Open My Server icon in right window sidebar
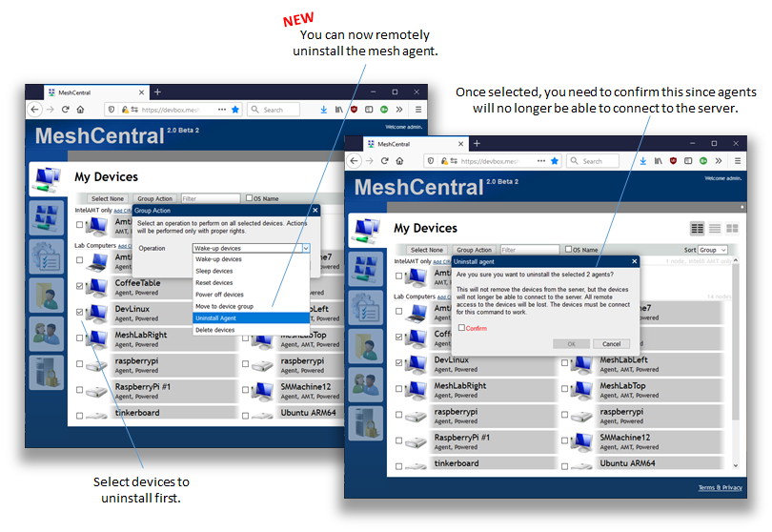 tap(365, 423)
